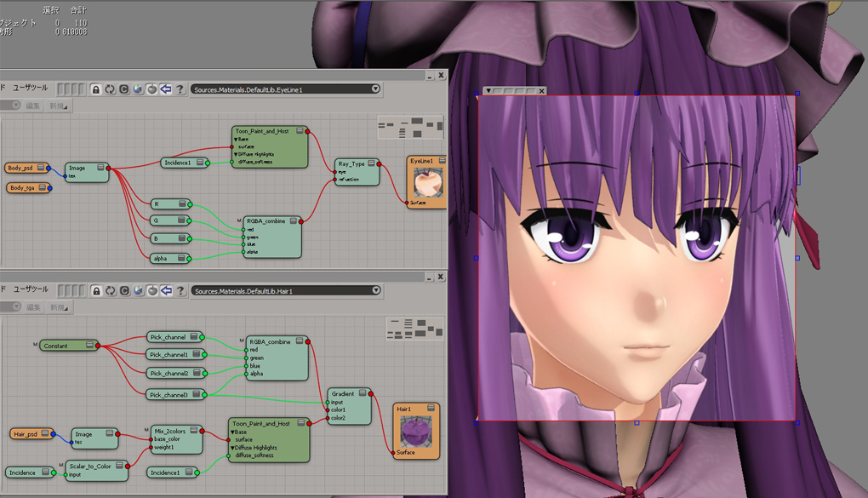Collapse the Base section of EyeLine1's Toon_Paint_and_Host node
Viewport: 868px width, 498px height.
tap(237, 139)
